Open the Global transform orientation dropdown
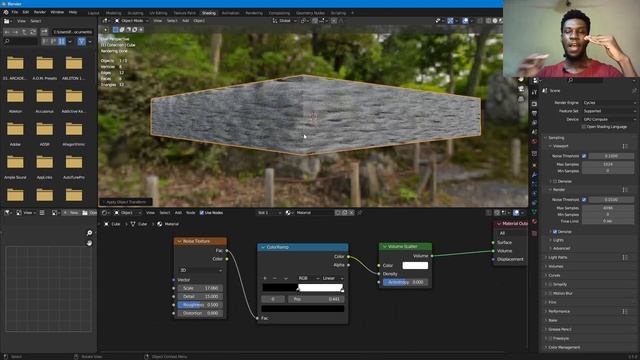640x360 pixels. coord(285,20)
